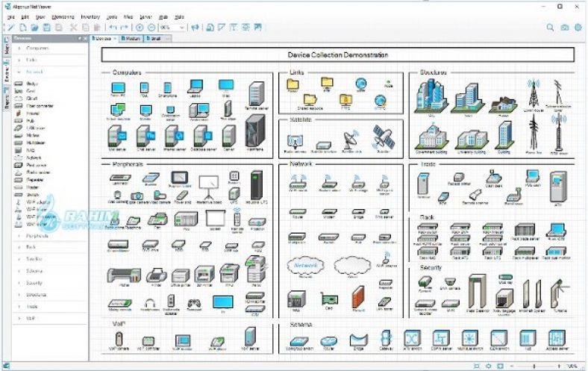Screen dimensions: 588x371
Task: Select the Mainframe icon in Computers group
Action: tap(255, 131)
